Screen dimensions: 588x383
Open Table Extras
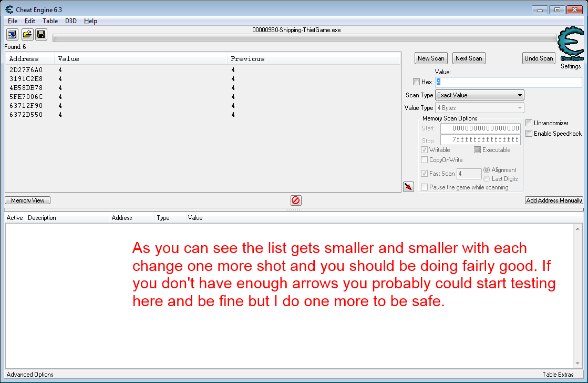(x=558, y=375)
